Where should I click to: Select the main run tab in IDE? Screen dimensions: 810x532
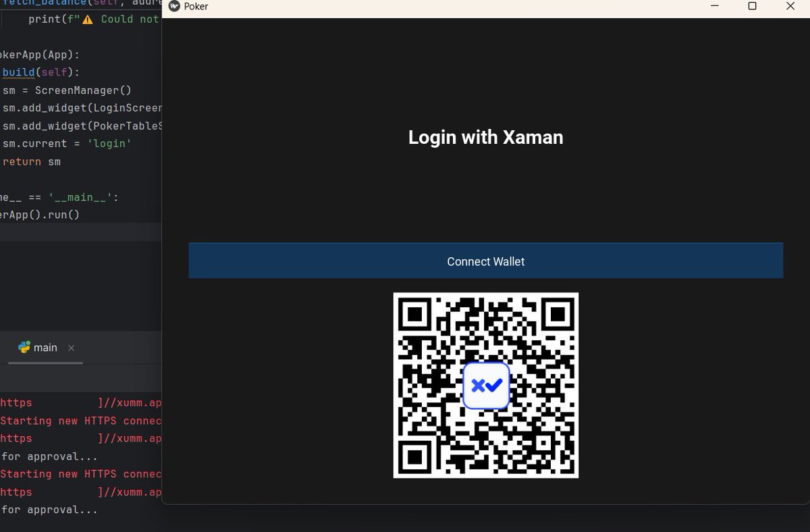click(x=45, y=348)
